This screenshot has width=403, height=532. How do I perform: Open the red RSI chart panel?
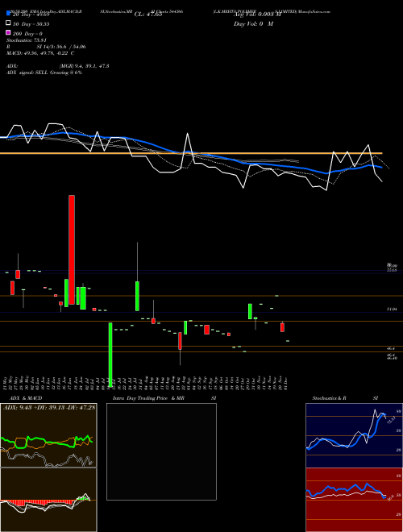[354, 500]
